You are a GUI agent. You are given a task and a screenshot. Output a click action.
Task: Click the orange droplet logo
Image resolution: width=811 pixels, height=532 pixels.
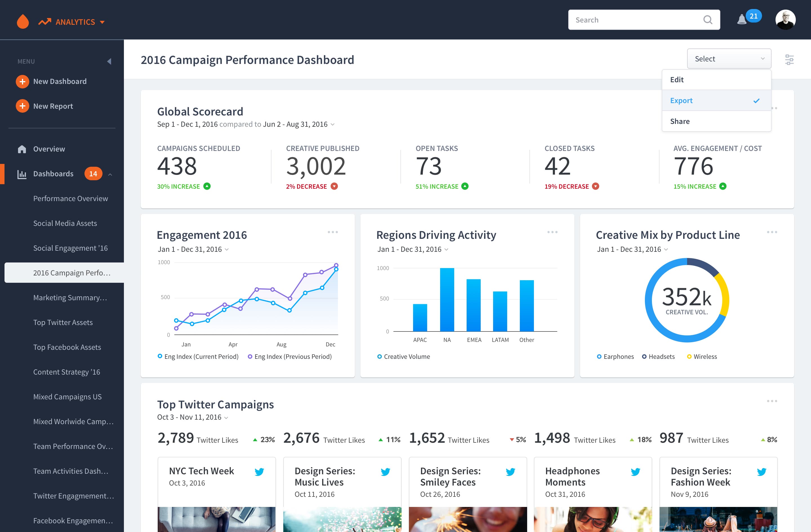tap(23, 21)
